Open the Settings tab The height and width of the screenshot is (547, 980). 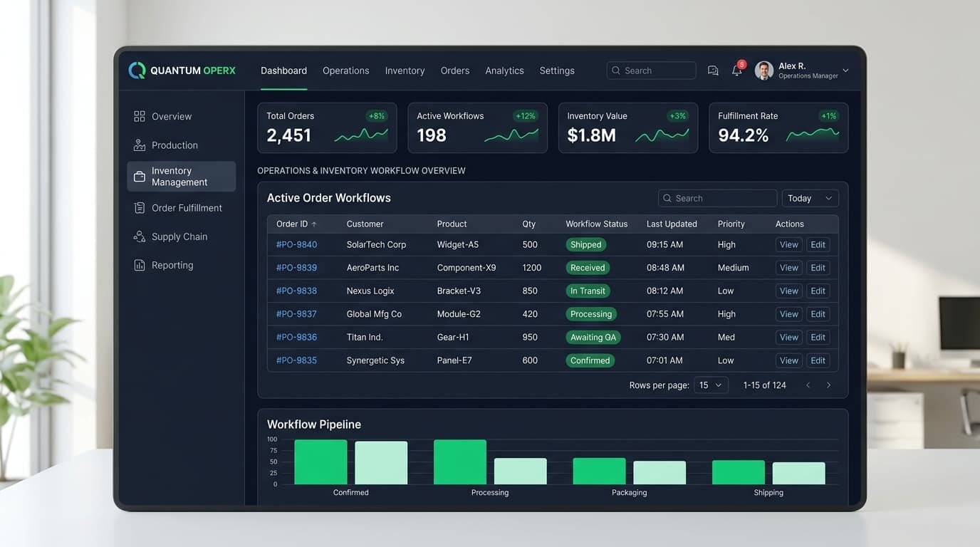point(557,71)
